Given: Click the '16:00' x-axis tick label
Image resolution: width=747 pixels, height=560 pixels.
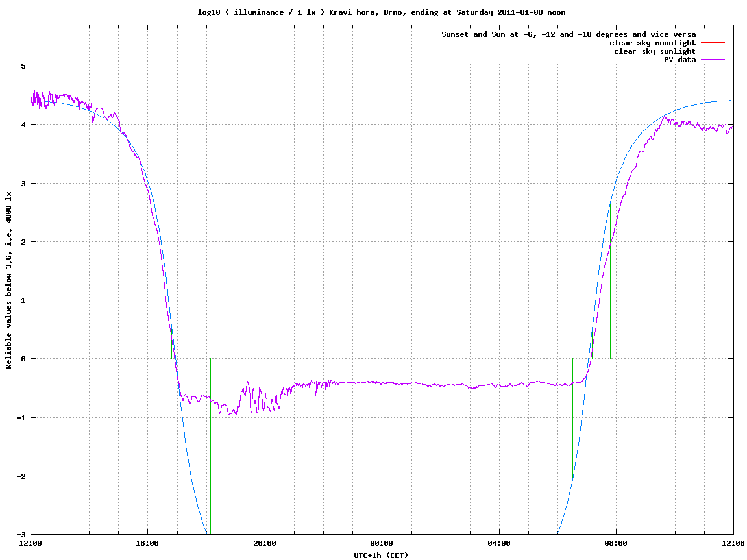Looking at the screenshot, I should point(148,543).
